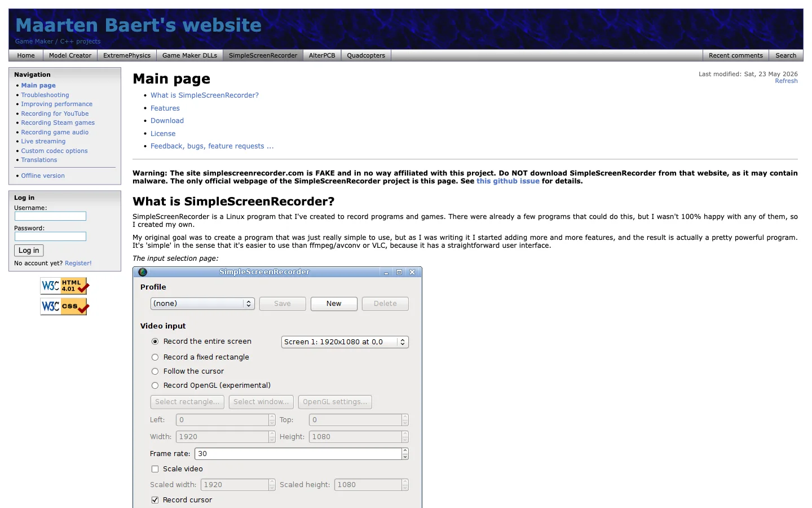Click the Register! link
This screenshot has width=812, height=508.
tap(78, 263)
